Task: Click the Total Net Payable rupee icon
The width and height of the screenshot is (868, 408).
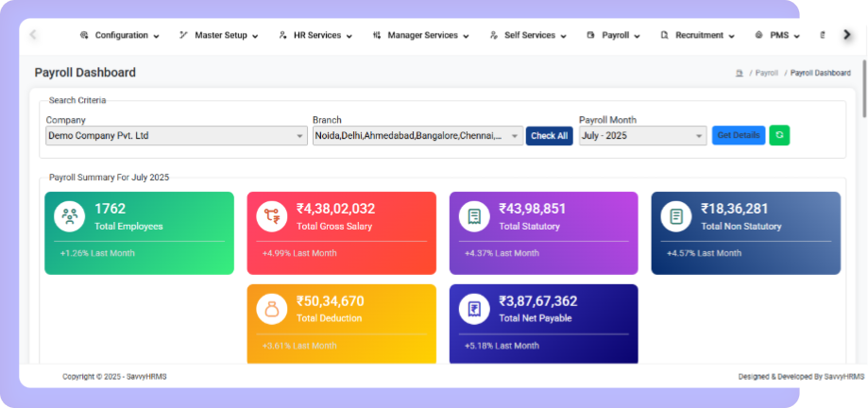Action: [473, 308]
